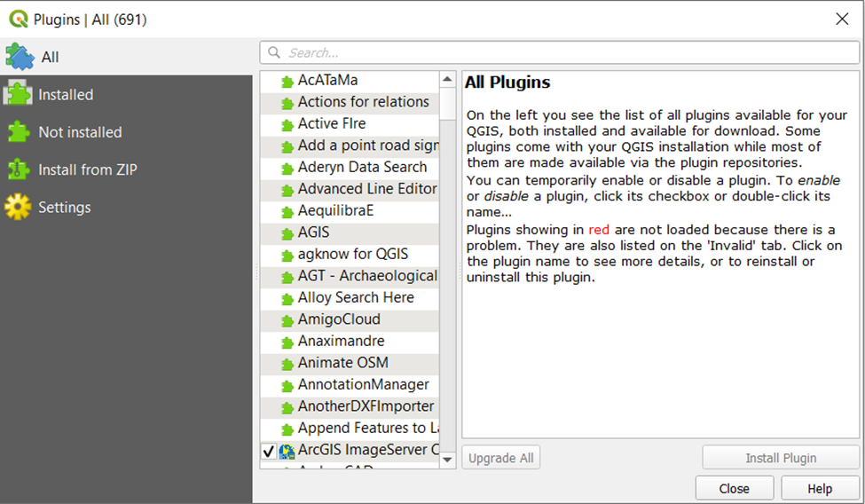
Task: Open Install from ZIP tab
Action: pos(126,169)
